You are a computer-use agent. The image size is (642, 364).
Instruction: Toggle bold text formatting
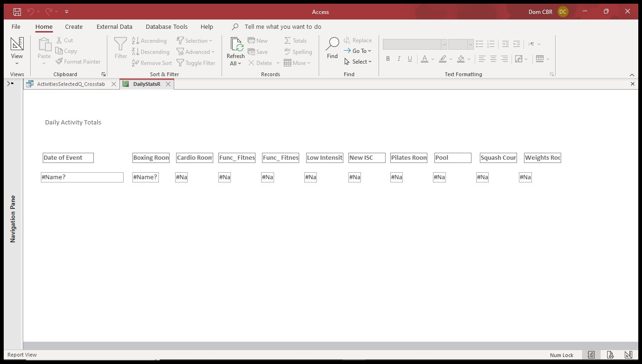tap(388, 58)
